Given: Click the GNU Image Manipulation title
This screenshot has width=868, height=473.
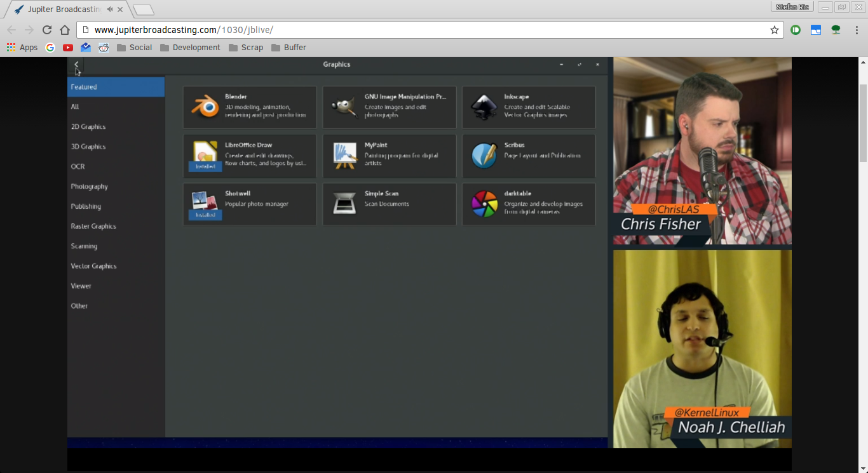Looking at the screenshot, I should 405,97.
